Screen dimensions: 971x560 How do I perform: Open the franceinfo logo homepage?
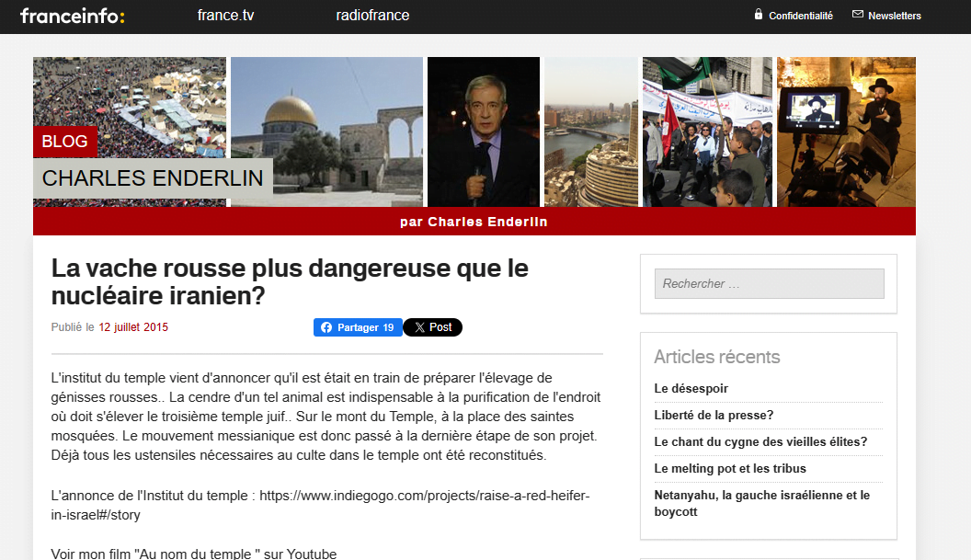tap(73, 16)
